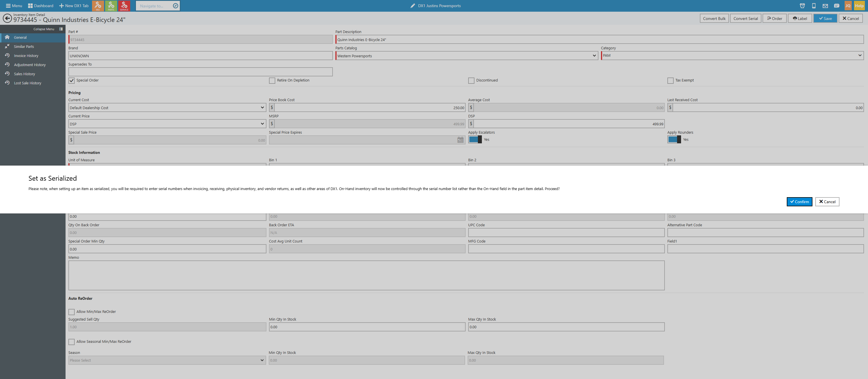Open Invoice History in sidebar
Screen dimensions: 868x379
coord(33,56)
